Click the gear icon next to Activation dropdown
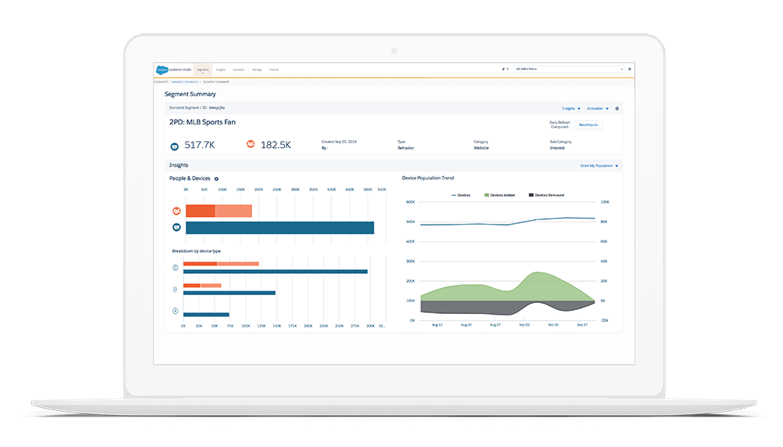783x447 pixels. pos(617,108)
